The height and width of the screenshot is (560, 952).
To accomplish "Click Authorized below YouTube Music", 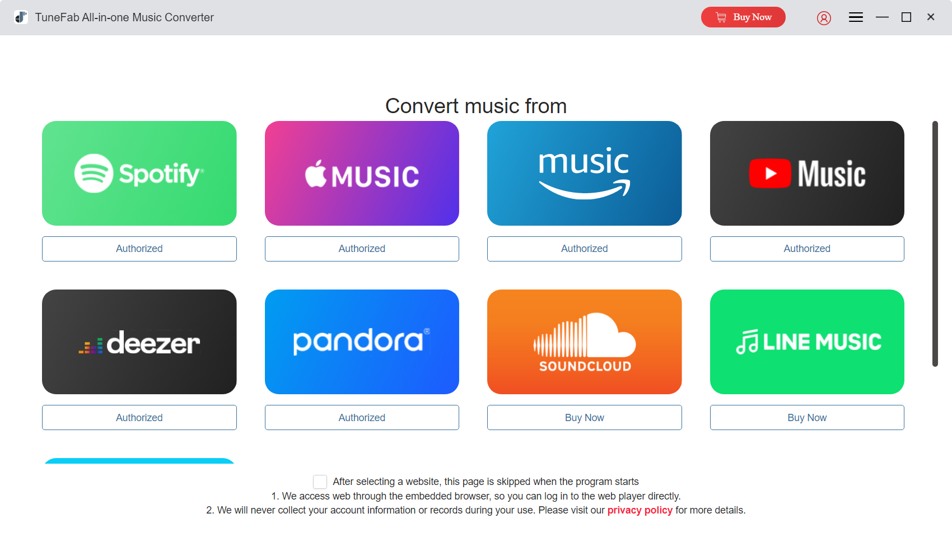I will tap(806, 249).
